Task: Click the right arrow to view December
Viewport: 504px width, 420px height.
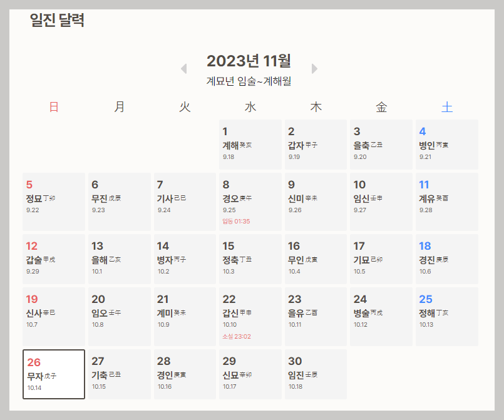Action: [315, 69]
